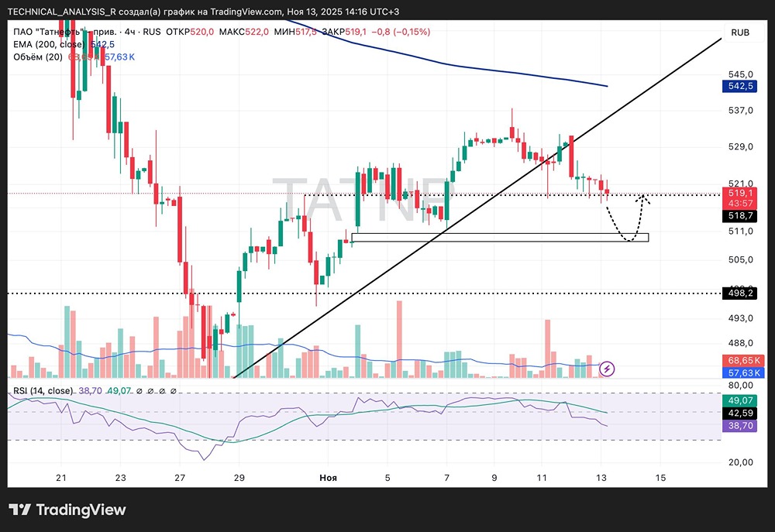Screen dimensions: 775x532
Task: Click the 80,00 RSI scale value
Action: coord(740,386)
